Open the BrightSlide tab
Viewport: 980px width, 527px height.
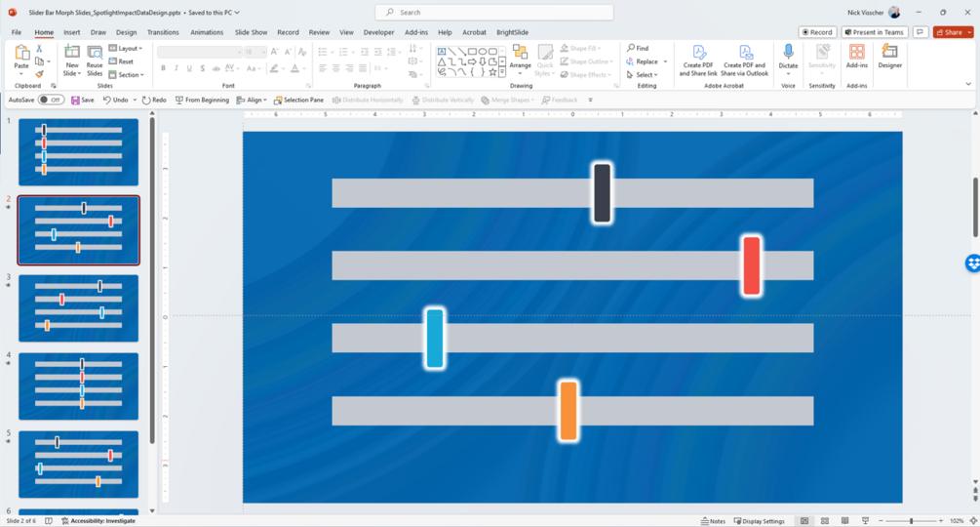[x=513, y=32]
